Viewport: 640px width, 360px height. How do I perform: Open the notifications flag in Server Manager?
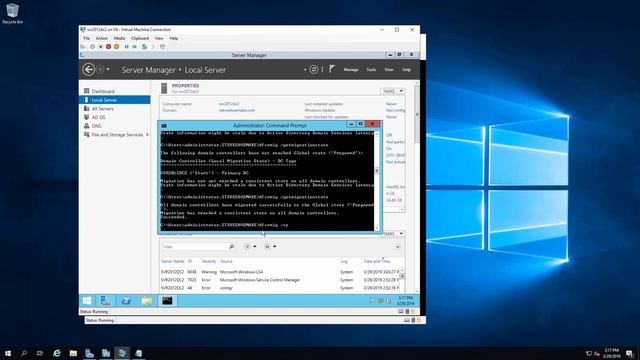click(332, 69)
